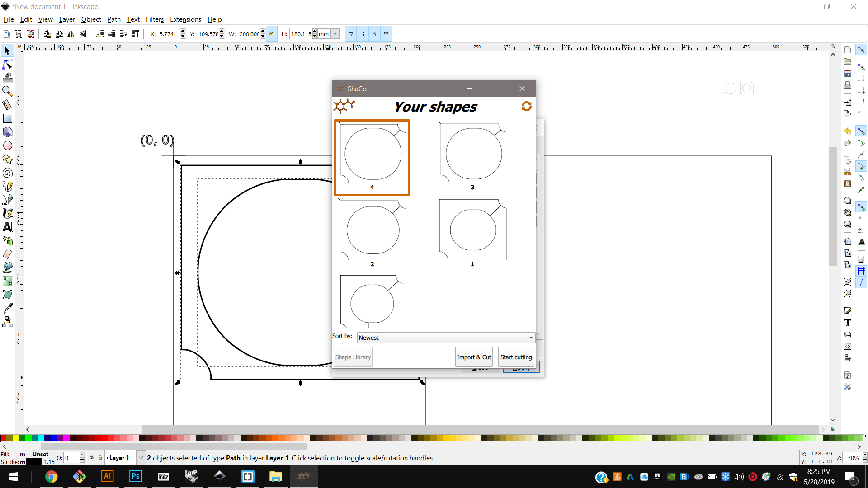Select the Rectangle tool
Image resolution: width=868 pixels, height=488 pixels.
[x=7, y=118]
